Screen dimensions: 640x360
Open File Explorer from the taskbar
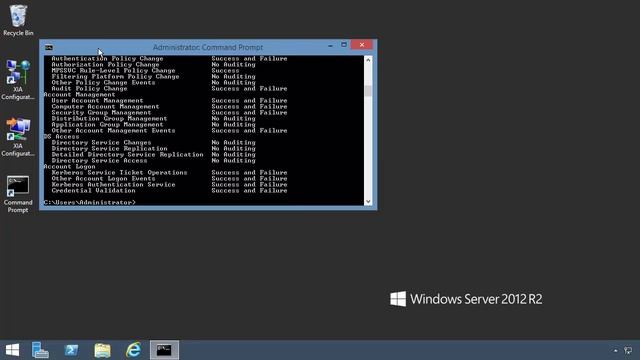click(102, 350)
